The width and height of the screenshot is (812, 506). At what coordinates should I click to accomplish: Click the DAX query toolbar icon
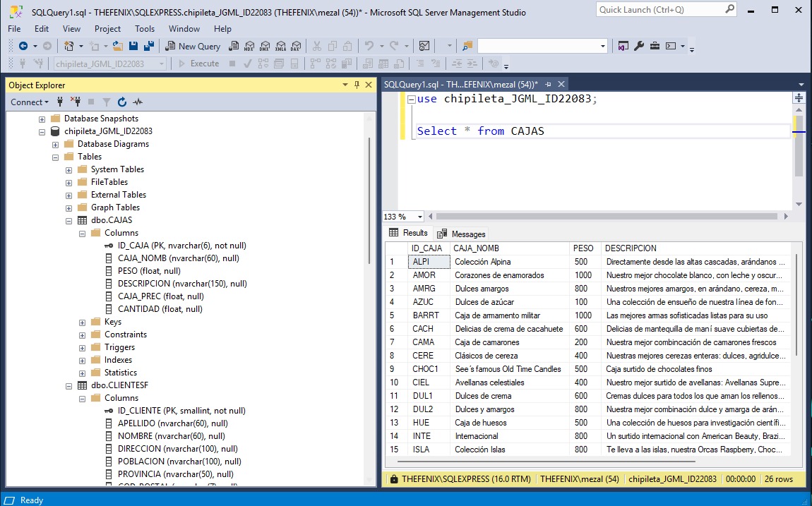[295, 46]
